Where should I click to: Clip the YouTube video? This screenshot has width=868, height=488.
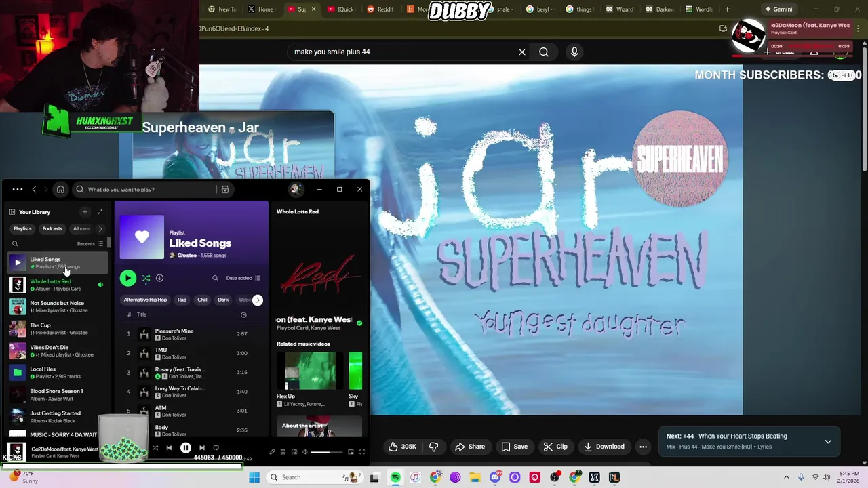555,447
